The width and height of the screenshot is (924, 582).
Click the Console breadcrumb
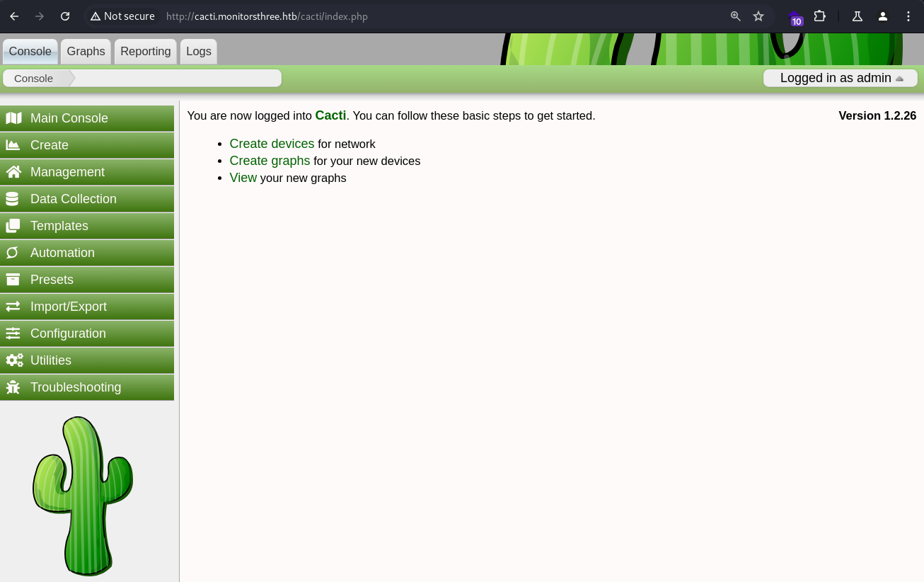[x=34, y=78]
